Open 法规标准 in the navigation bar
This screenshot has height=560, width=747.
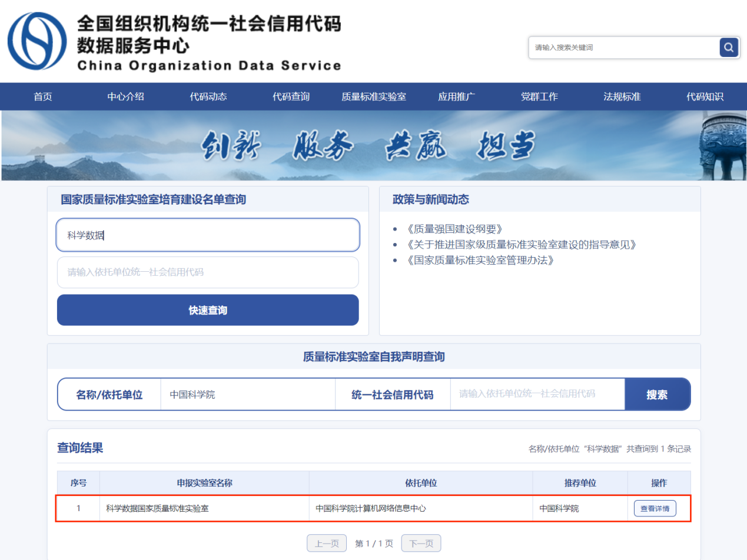click(x=622, y=97)
